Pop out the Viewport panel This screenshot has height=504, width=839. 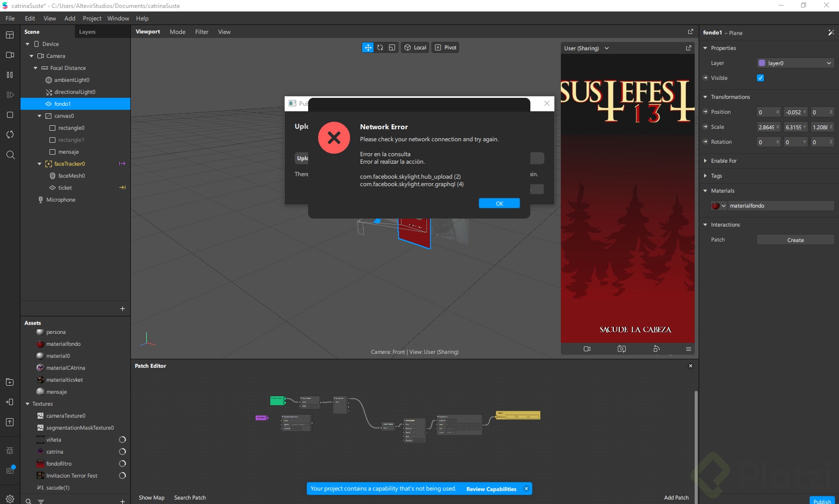pyautogui.click(x=691, y=31)
